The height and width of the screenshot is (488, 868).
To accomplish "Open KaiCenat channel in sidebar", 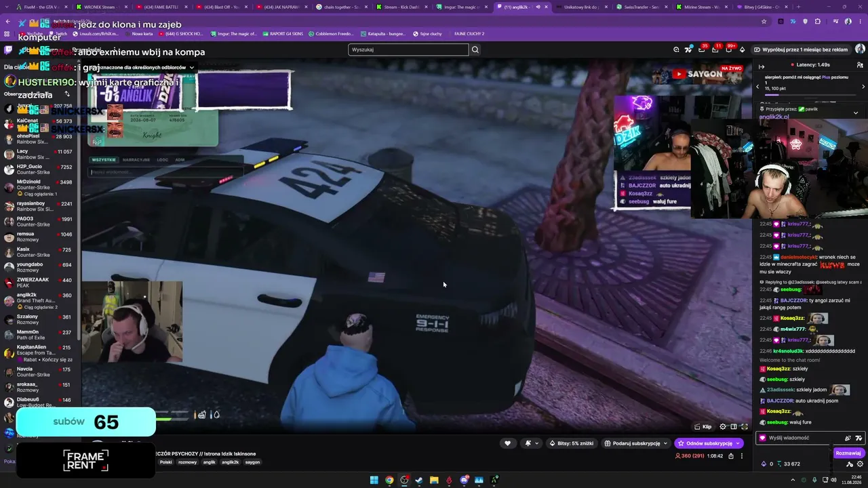I will click(39, 124).
